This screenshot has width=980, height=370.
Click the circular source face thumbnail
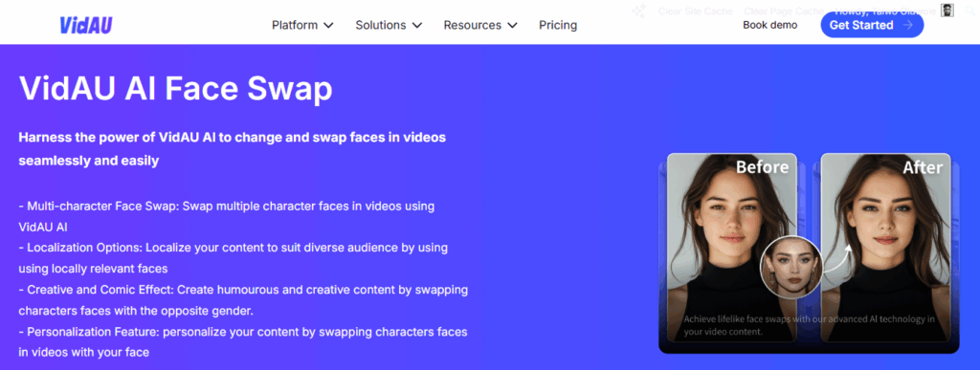pos(791,267)
